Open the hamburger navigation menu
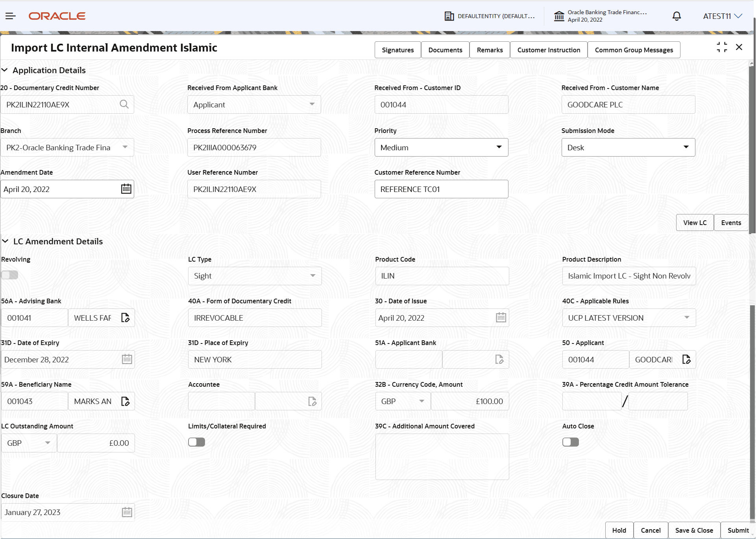This screenshot has width=756, height=539. point(11,16)
